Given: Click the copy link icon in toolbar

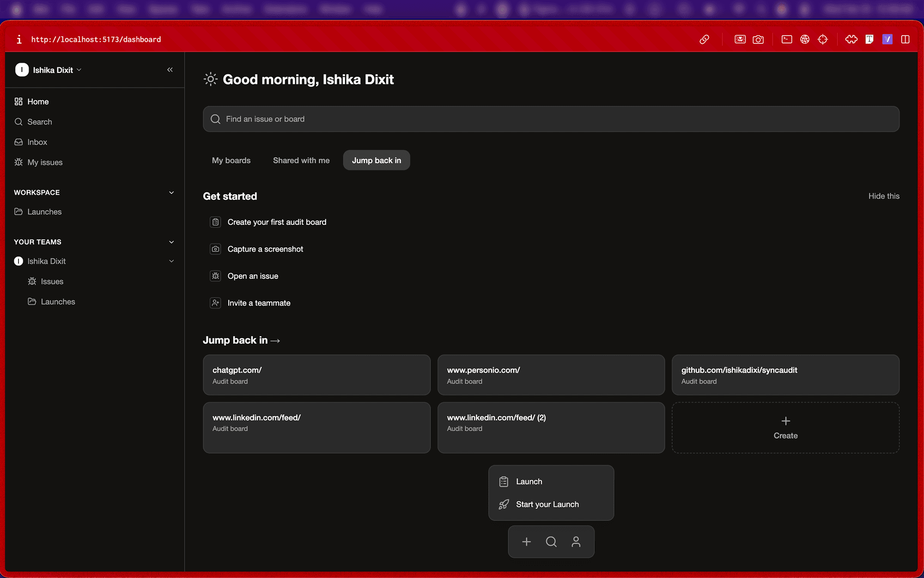Looking at the screenshot, I should 704,39.
